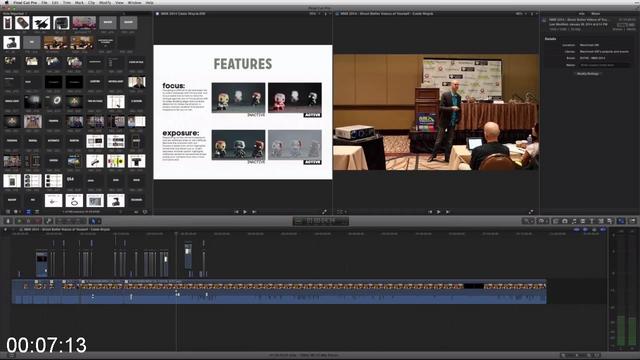Switch browser to list view
640x360 pixels.
coord(37,212)
